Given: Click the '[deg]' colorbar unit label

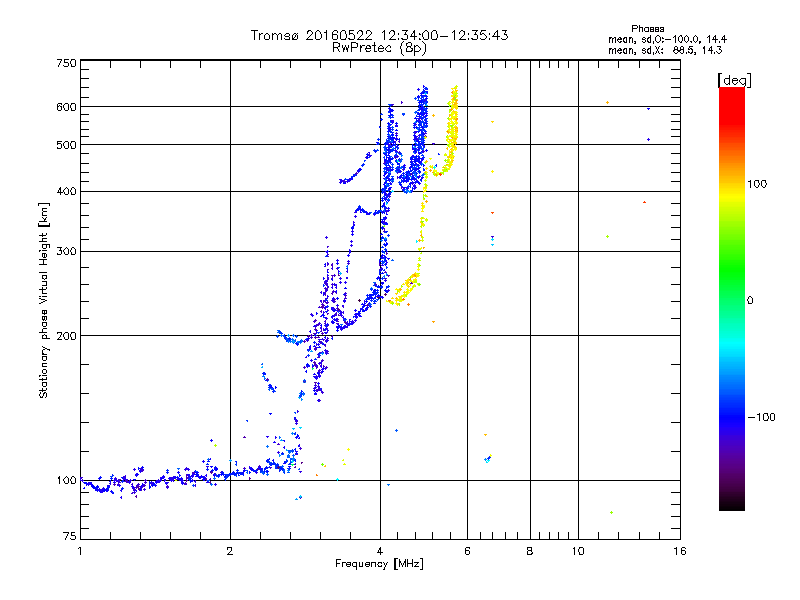Looking at the screenshot, I should (734, 81).
